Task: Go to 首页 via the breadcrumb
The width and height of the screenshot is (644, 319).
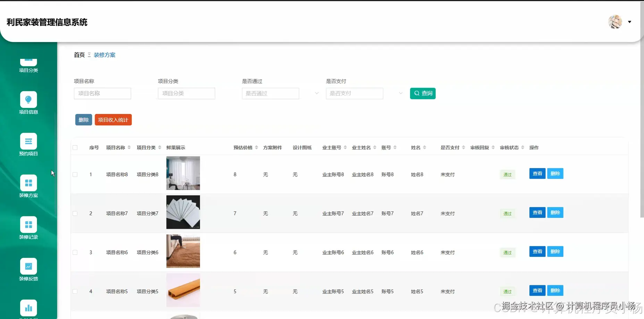Action: point(79,54)
